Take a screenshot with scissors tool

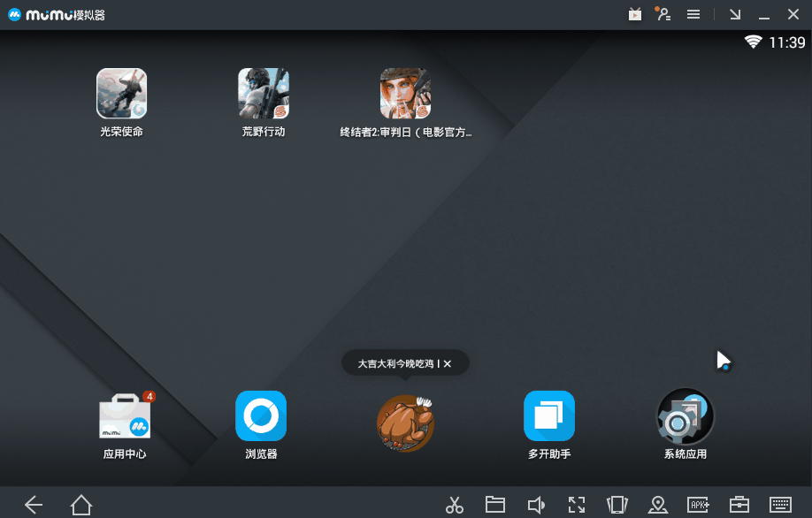pyautogui.click(x=454, y=505)
